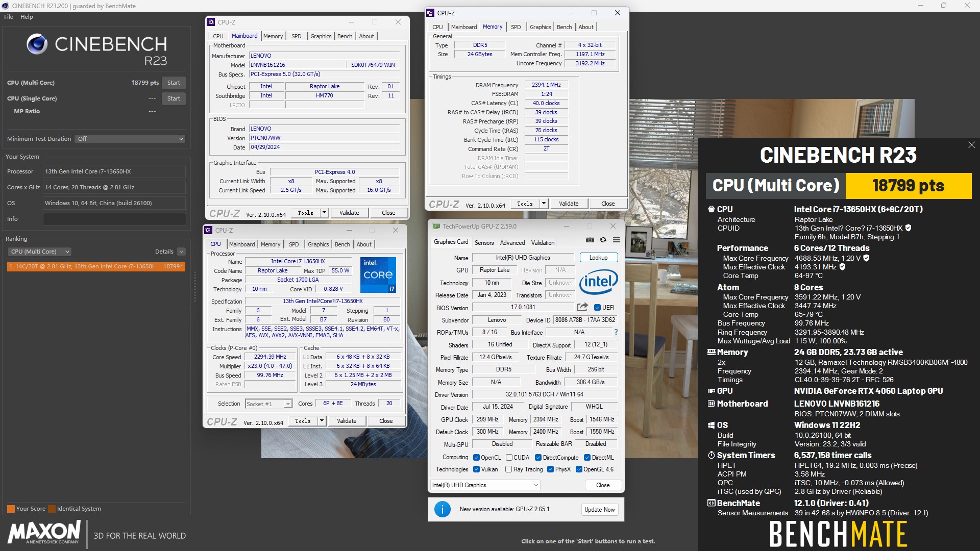Open the Intel(R) UHD Graphics GPU selector

pyautogui.click(x=485, y=485)
